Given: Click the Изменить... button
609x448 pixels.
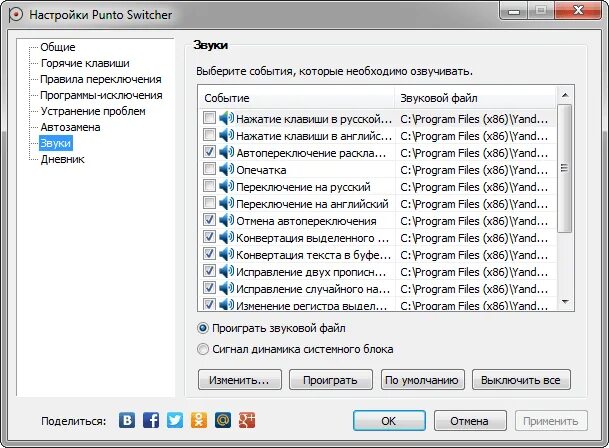Looking at the screenshot, I should click(x=240, y=380).
